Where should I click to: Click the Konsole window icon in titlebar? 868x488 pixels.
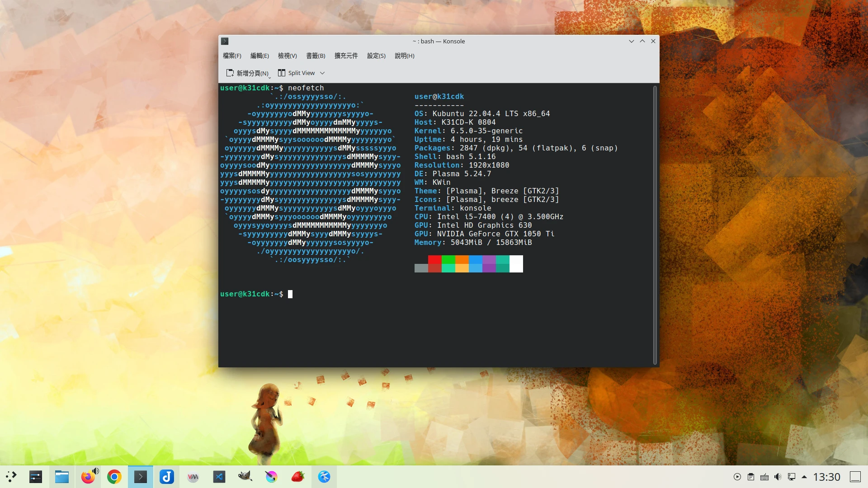tap(225, 41)
